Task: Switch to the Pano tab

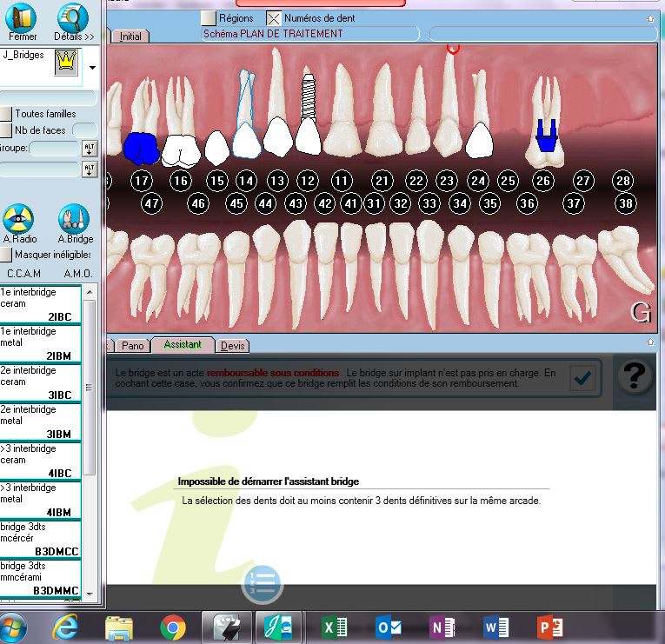Action: coord(132,345)
